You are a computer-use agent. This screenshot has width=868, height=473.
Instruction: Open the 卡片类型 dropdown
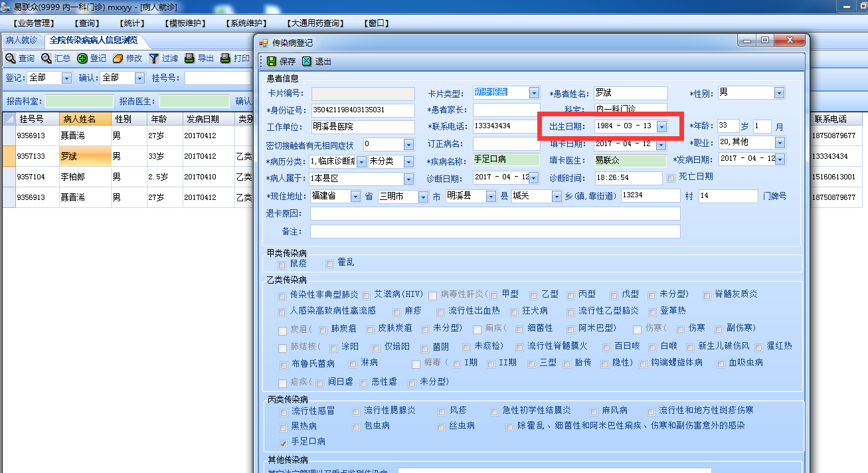pyautogui.click(x=534, y=93)
